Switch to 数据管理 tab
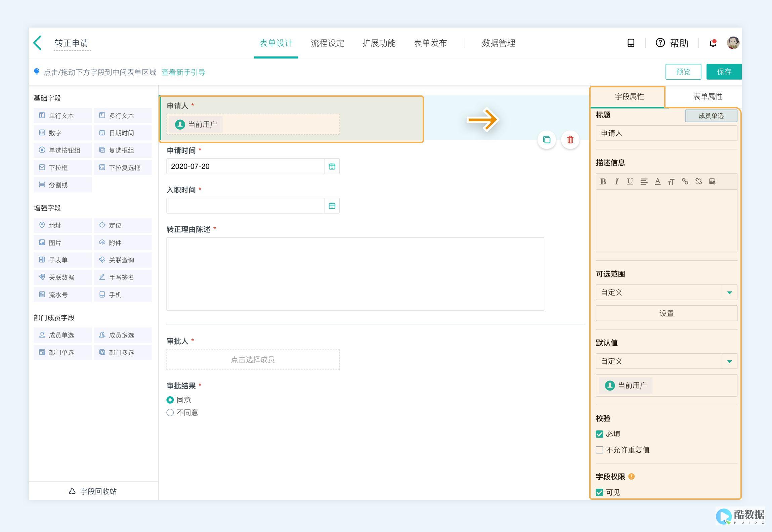The width and height of the screenshot is (772, 532). click(x=499, y=43)
